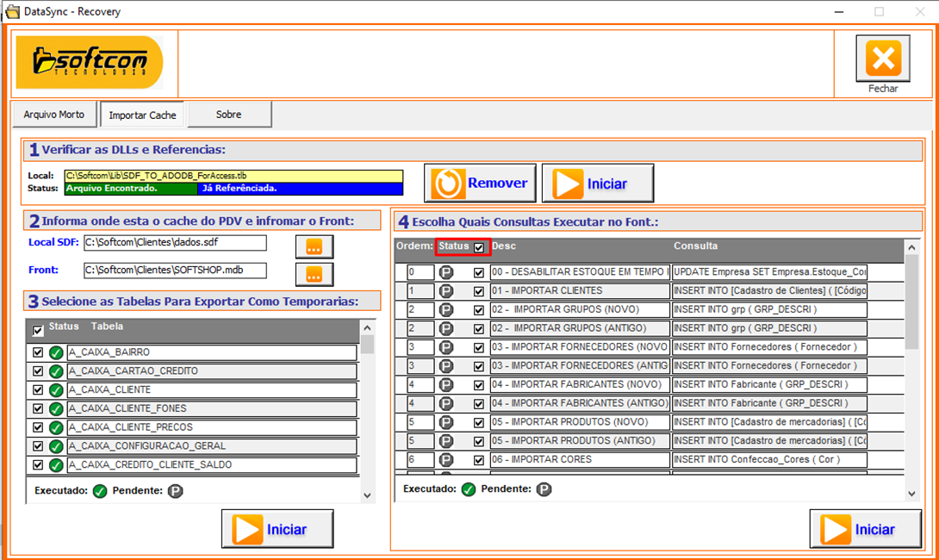Start DLL verification with Iniciar button
939x560 pixels.
coord(597,184)
